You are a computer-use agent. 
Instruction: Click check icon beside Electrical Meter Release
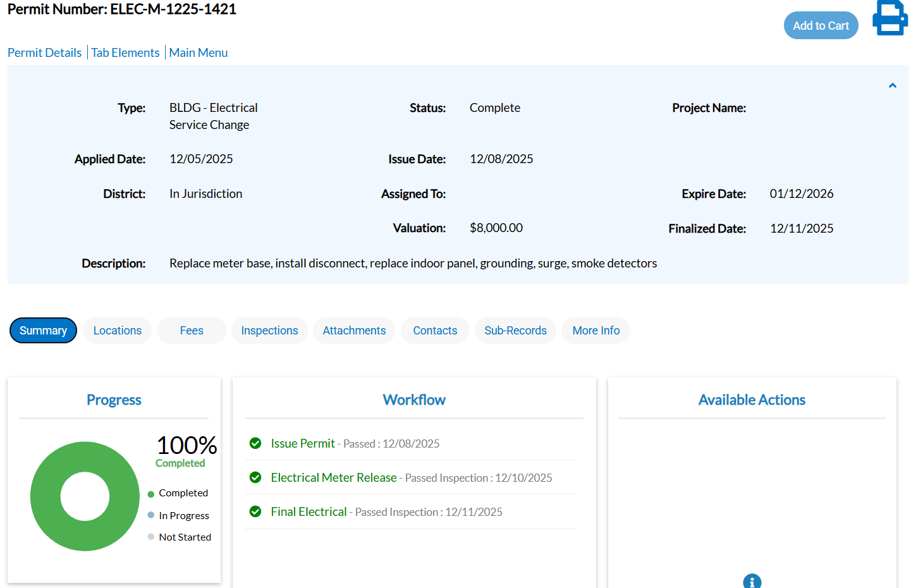coord(255,477)
